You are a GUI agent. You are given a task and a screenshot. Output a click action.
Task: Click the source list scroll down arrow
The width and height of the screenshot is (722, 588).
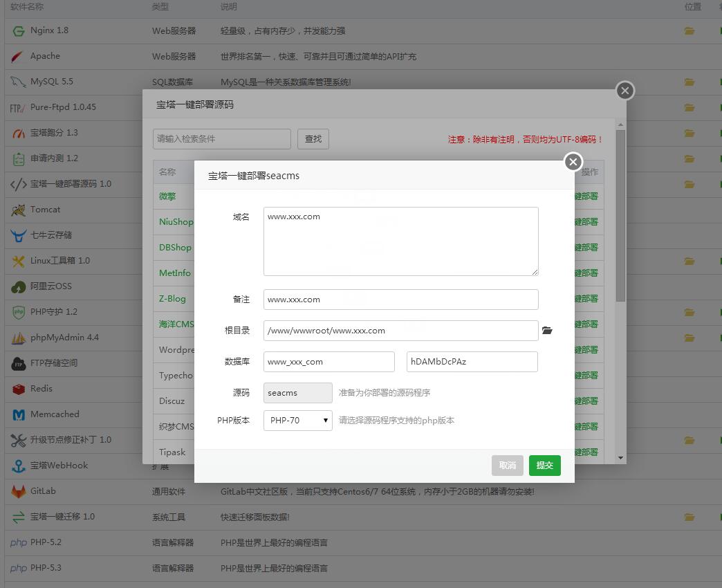[x=621, y=458]
